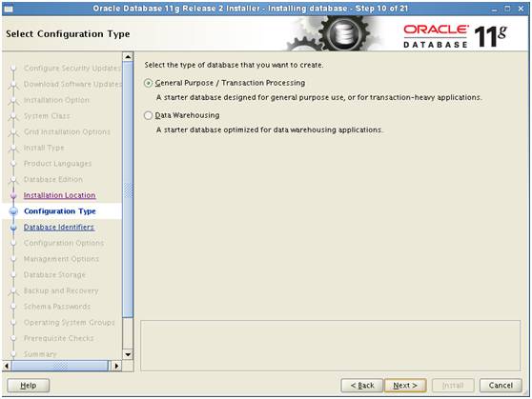Maximize the installer window
This screenshot has width=532, height=399.
point(507,9)
